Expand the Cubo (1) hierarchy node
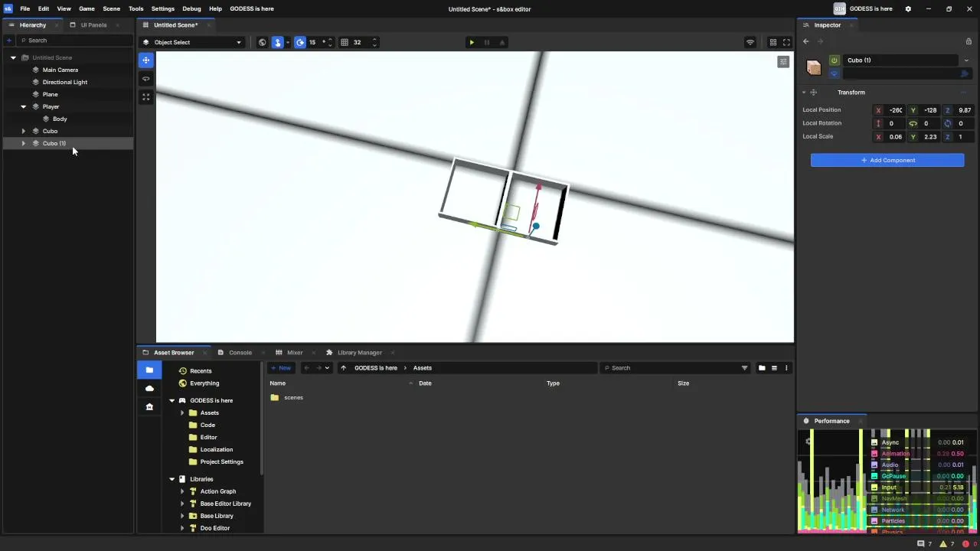Screen dimensions: 980x551 (x=23, y=143)
